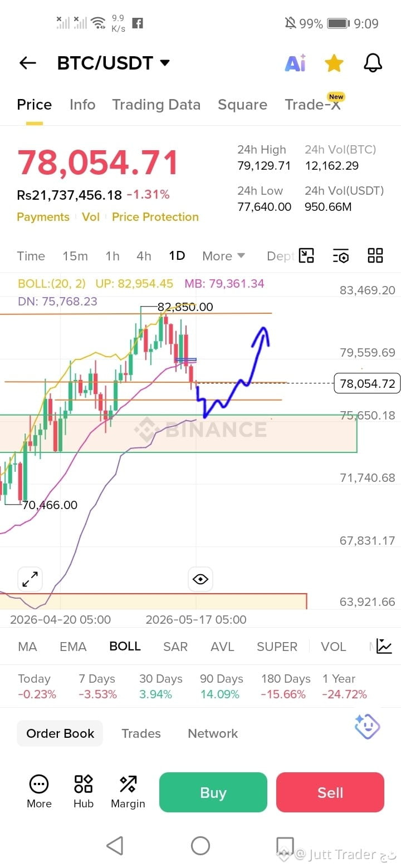Tap the 24h High value 79,129.71
This screenshot has width=401, height=868.
coord(264,166)
